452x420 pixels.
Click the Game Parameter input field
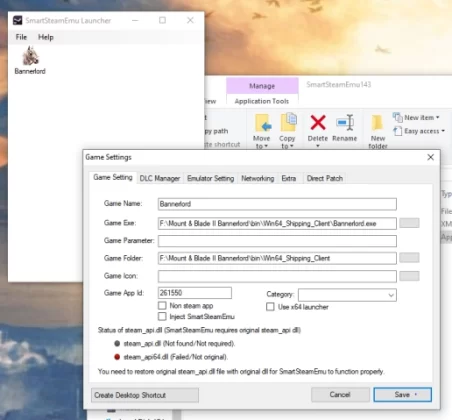click(277, 241)
